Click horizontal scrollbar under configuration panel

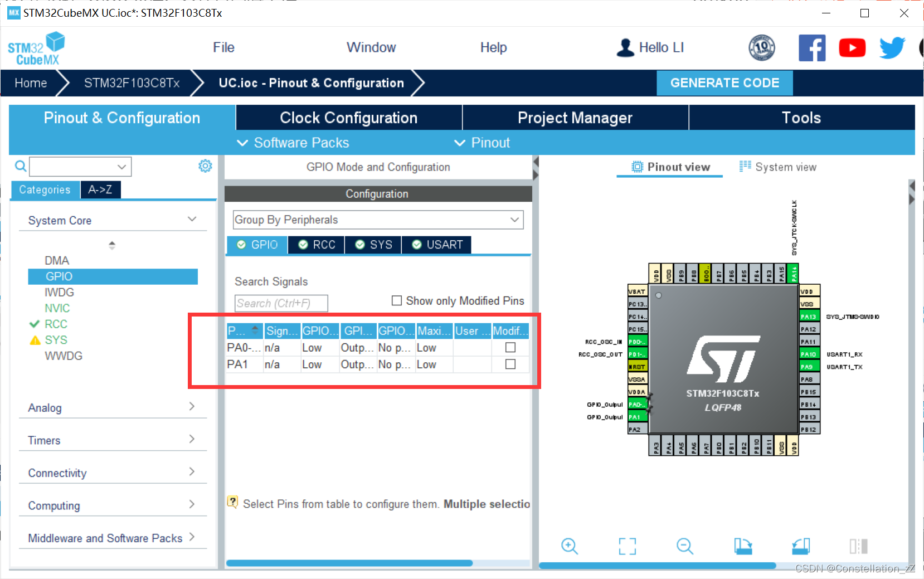click(x=349, y=563)
